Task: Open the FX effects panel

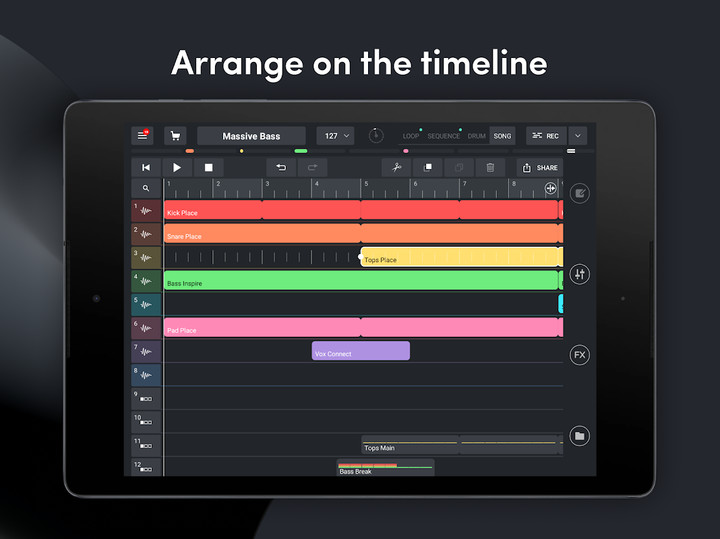Action: click(x=579, y=355)
